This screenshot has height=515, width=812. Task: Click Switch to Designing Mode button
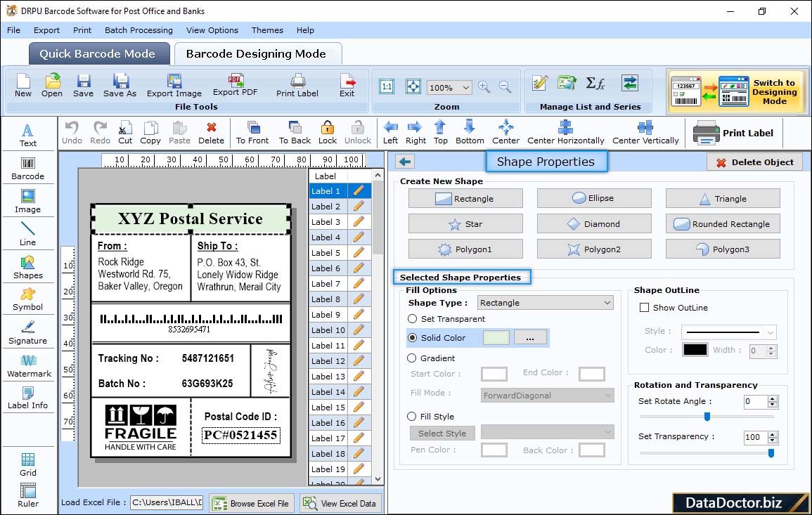click(x=737, y=91)
